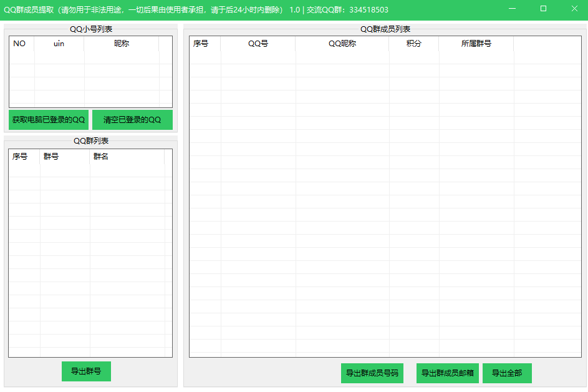Click 序号 header in QQ群列表
588x392 pixels.
(24, 157)
